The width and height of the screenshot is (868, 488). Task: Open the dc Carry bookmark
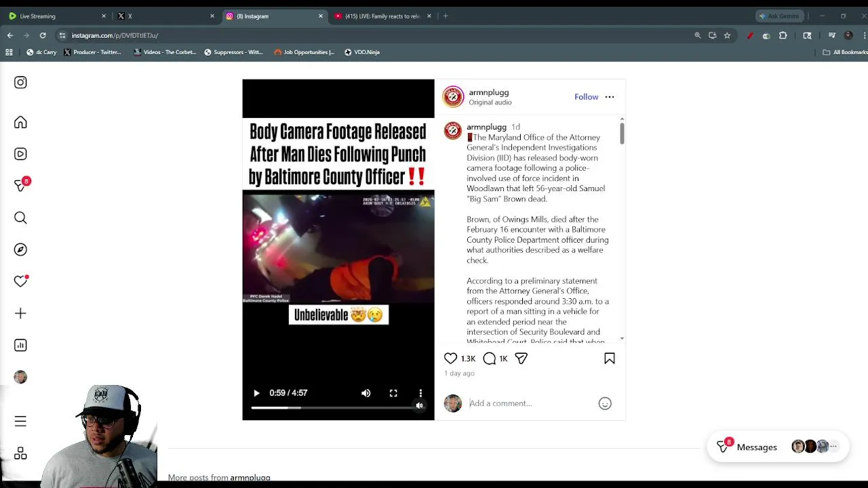click(x=42, y=52)
